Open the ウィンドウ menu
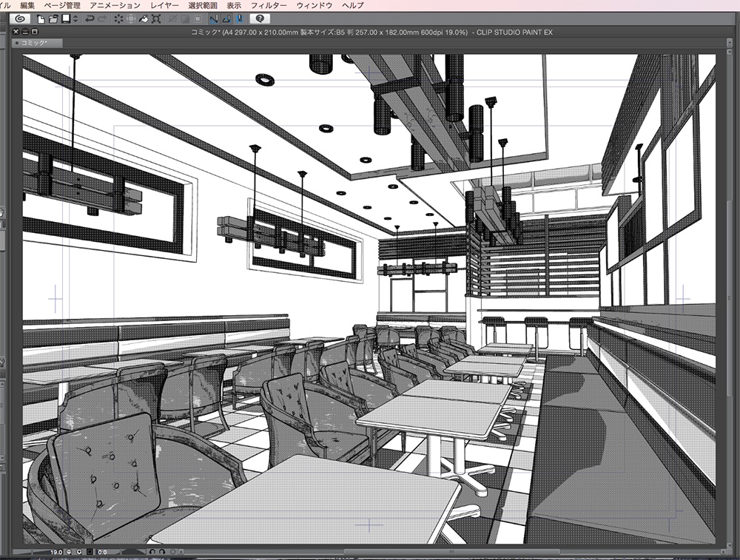The height and width of the screenshot is (560, 740). click(314, 5)
